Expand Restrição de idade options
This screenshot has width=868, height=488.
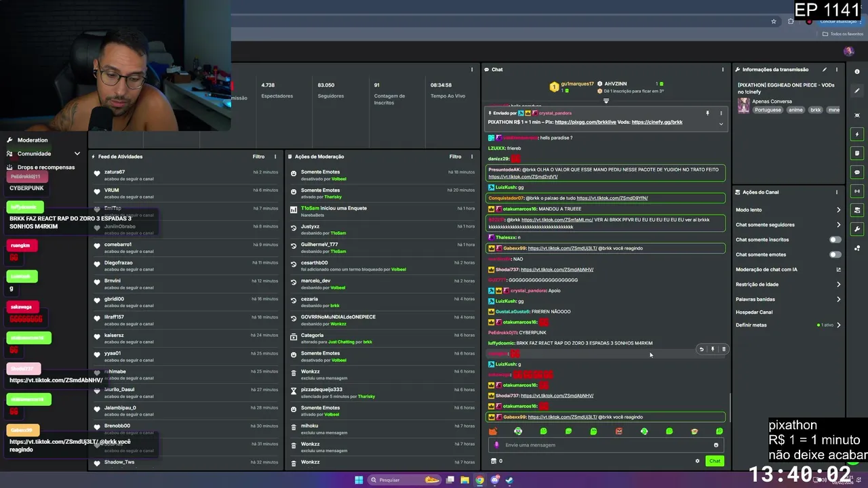838,284
